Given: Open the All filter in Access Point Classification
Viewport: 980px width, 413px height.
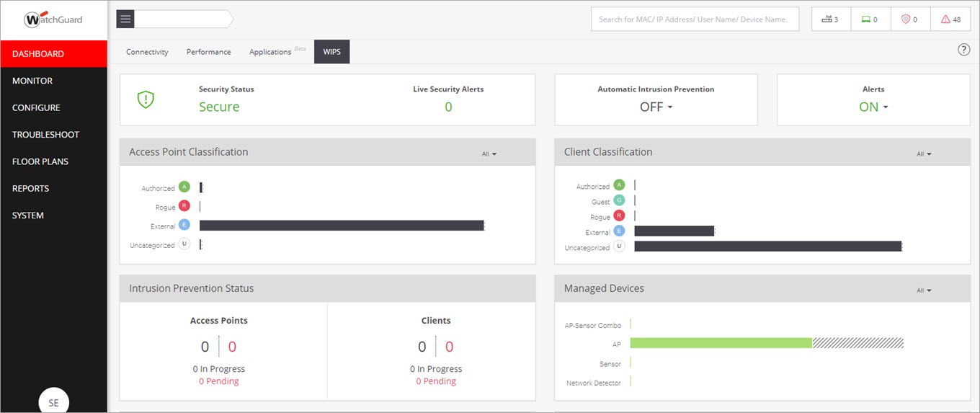Looking at the screenshot, I should coord(489,154).
